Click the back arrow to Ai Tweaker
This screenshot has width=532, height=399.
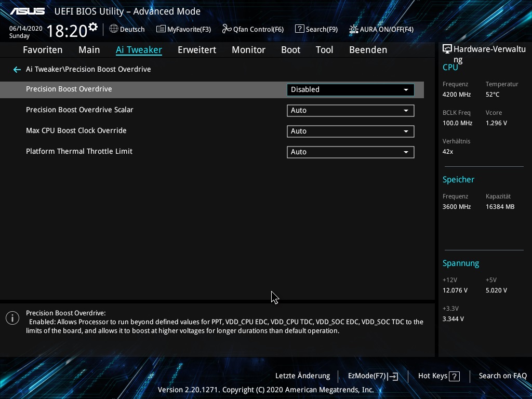point(17,70)
